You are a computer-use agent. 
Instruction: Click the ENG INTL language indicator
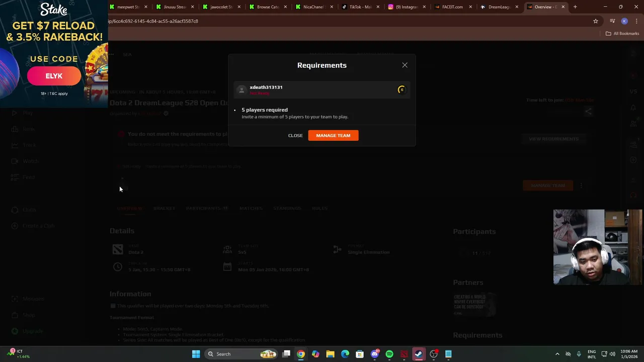point(592,354)
